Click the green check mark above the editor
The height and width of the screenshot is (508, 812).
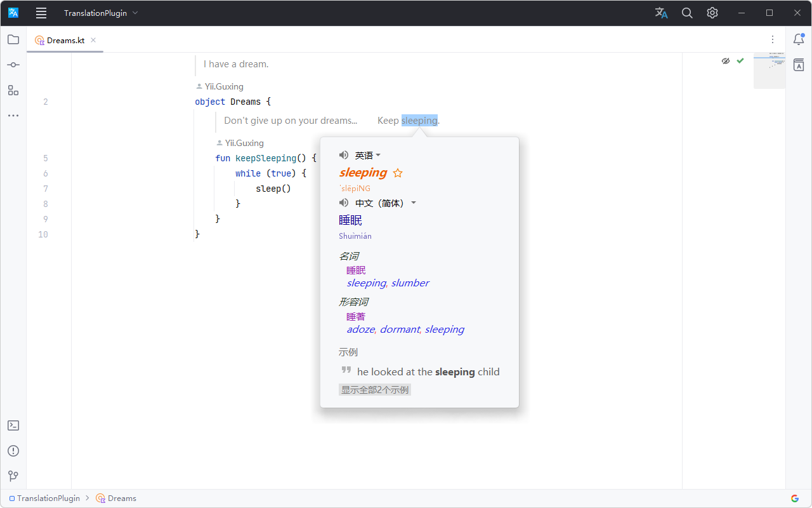pyautogui.click(x=740, y=60)
